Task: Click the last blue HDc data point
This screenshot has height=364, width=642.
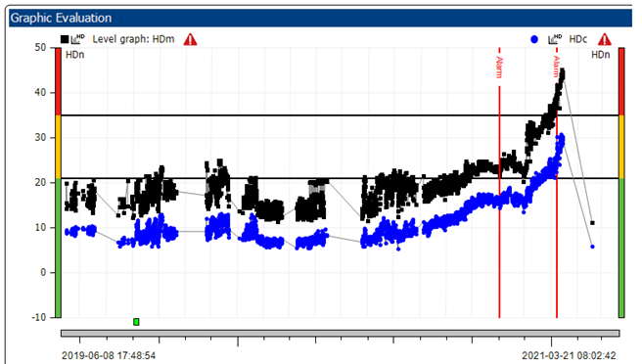Action: pos(592,247)
